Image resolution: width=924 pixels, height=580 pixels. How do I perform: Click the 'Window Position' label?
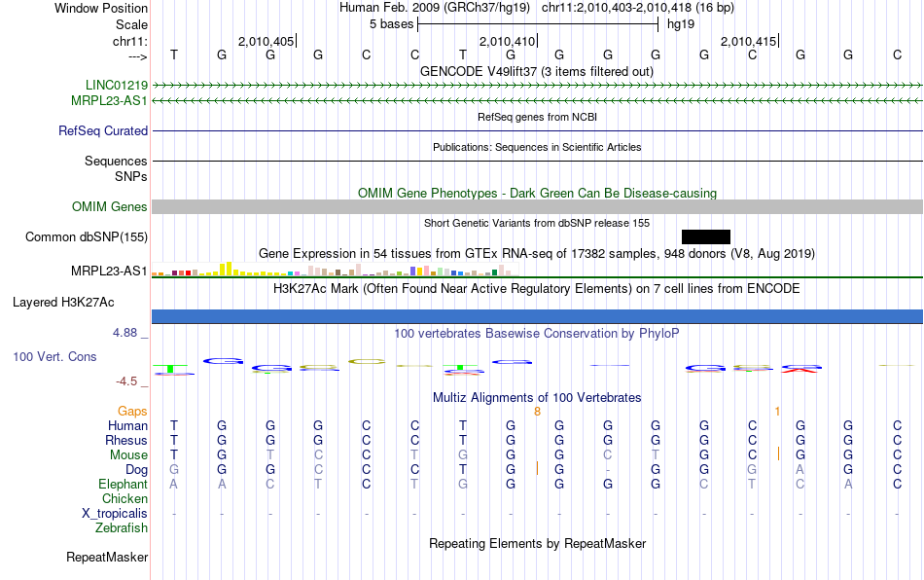[101, 8]
